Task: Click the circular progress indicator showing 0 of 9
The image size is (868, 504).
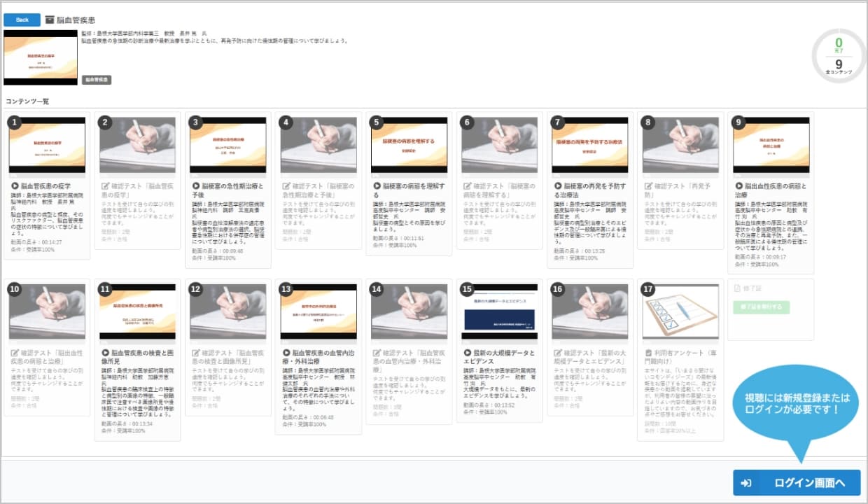Action: 839,55
